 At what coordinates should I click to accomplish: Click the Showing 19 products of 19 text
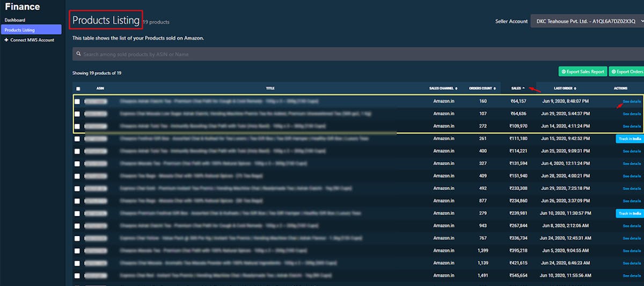coord(97,73)
